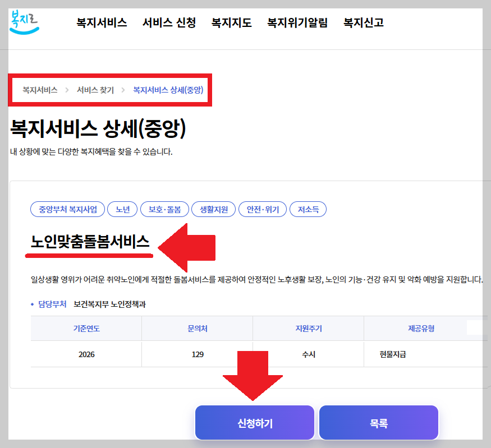Select the 생활지원 tag

[x=213, y=209]
